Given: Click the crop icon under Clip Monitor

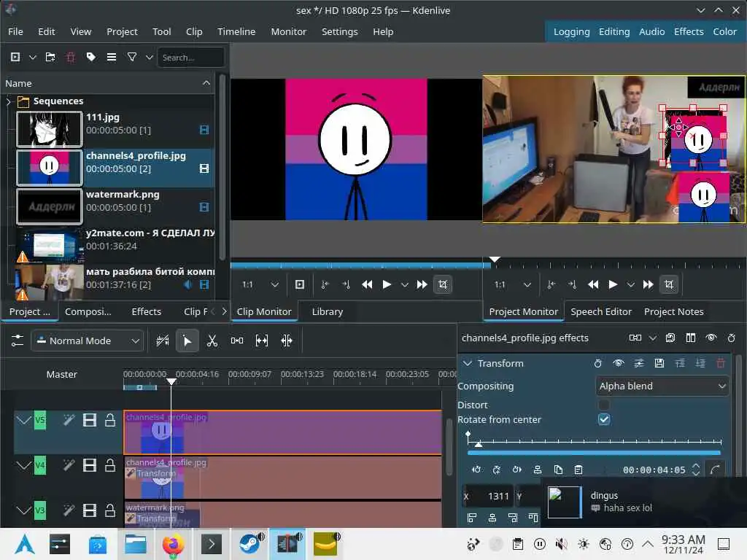Looking at the screenshot, I should 442,284.
